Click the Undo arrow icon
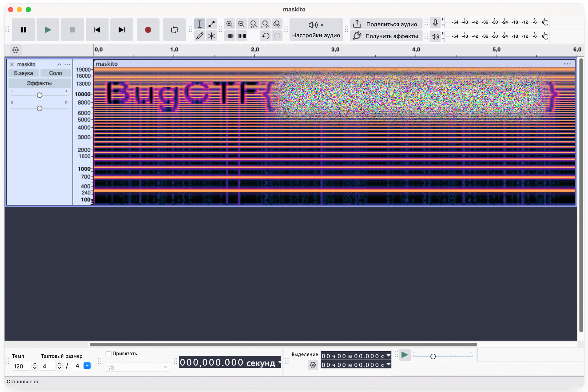 click(x=266, y=36)
